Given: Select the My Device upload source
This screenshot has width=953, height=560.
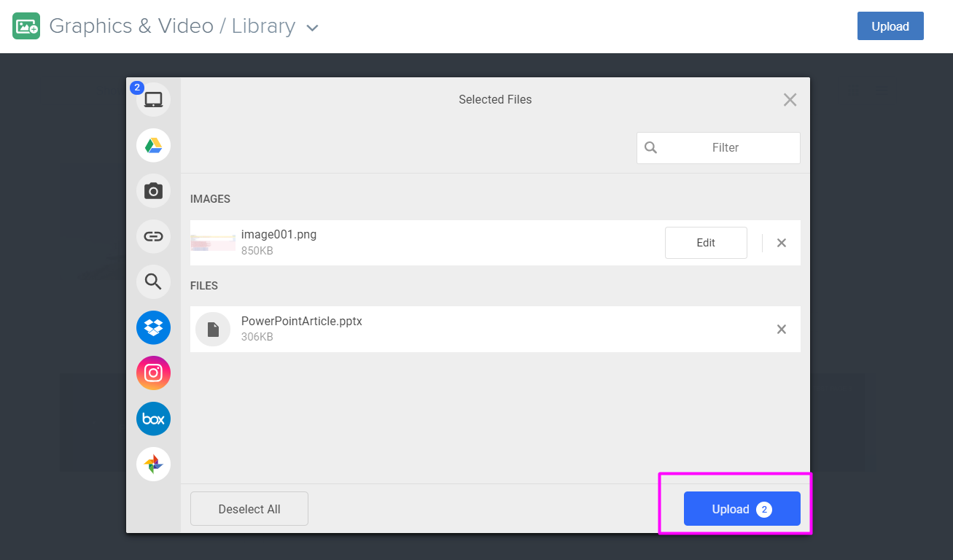Looking at the screenshot, I should 153,99.
